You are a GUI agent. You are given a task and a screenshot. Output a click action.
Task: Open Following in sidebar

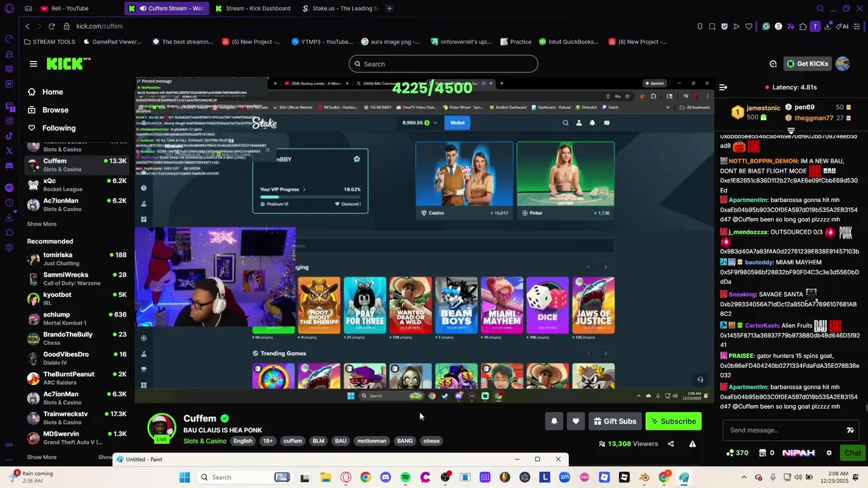coord(59,128)
